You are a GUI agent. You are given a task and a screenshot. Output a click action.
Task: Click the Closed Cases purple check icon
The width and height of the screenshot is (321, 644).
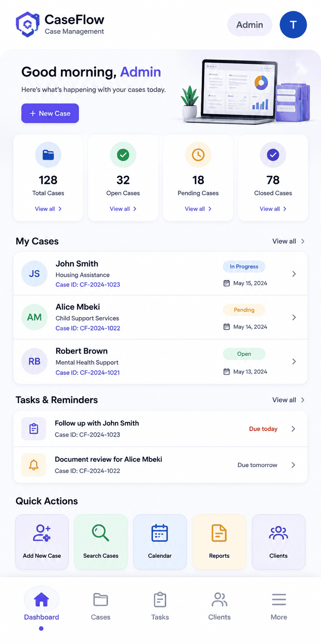click(x=273, y=155)
